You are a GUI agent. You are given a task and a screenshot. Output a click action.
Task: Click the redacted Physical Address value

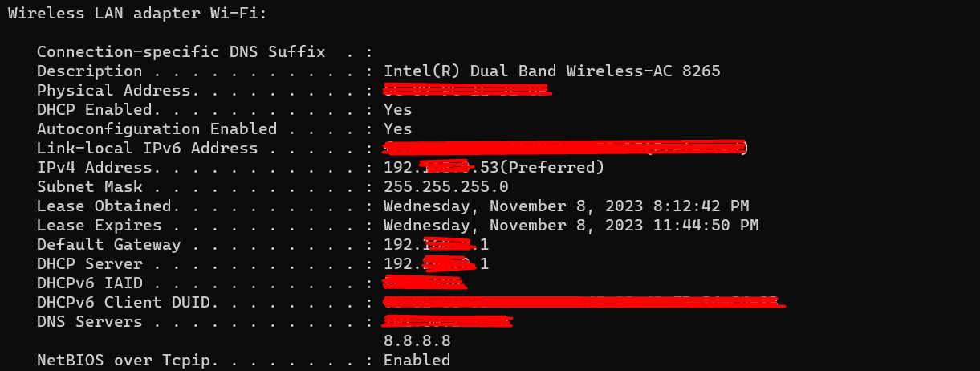[469, 90]
